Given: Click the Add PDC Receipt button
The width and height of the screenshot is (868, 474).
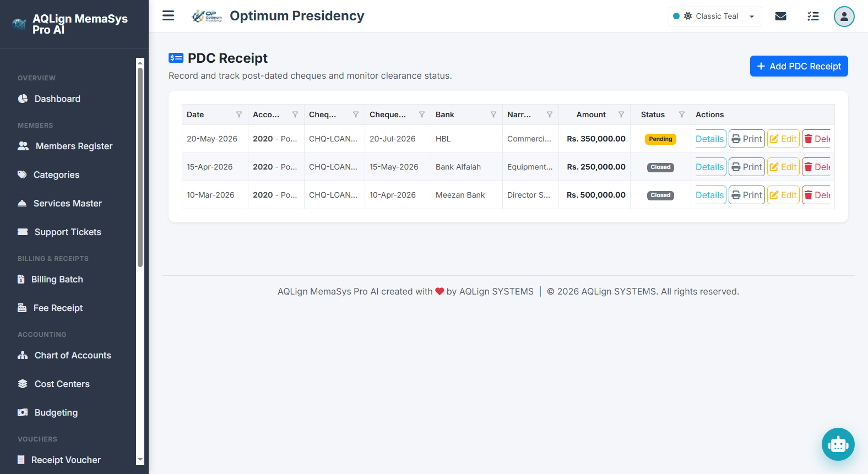Looking at the screenshot, I should pyautogui.click(x=799, y=66).
